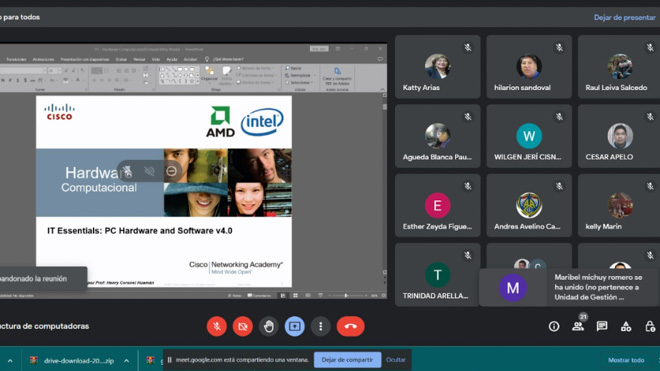Switch to slide sorter view in PowerPoint

click(x=295, y=296)
